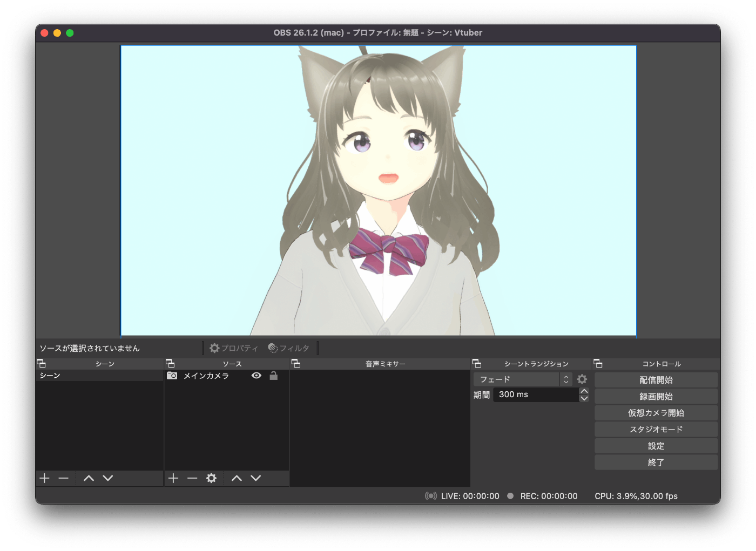Increase duration with up stepper arrow
This screenshot has width=756, height=551.
[584, 391]
